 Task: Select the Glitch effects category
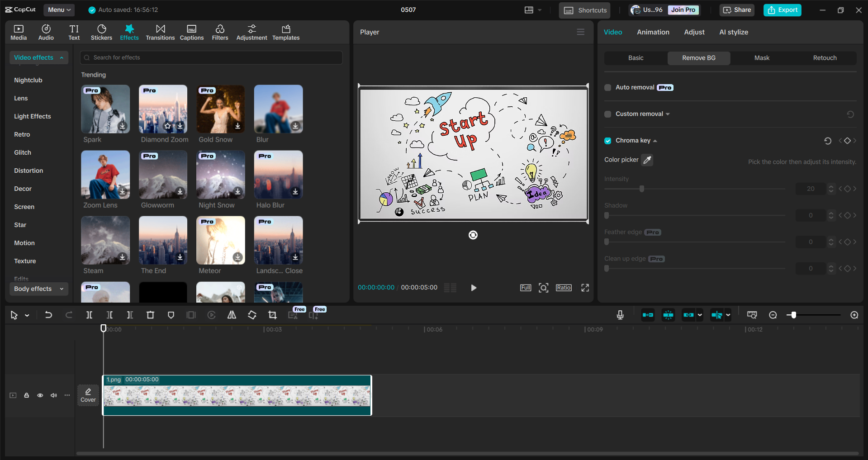click(x=23, y=152)
